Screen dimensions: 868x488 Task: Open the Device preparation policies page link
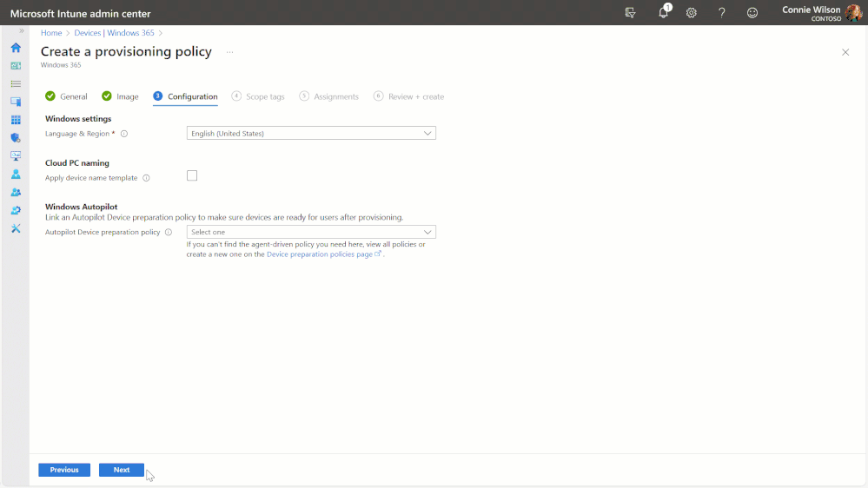point(324,254)
